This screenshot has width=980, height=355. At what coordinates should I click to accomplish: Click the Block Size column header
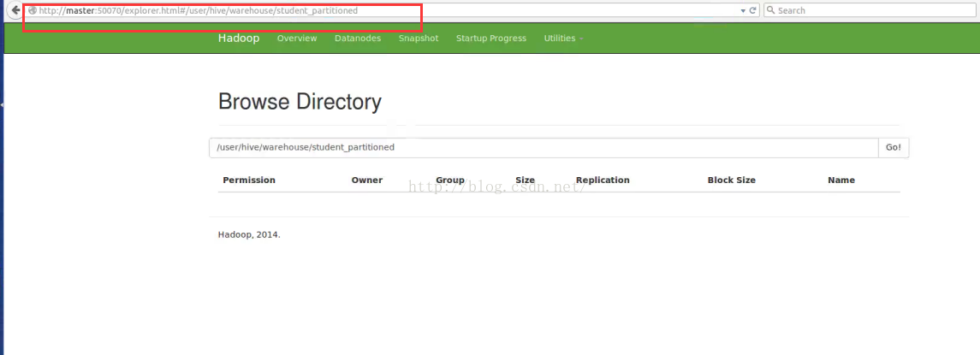[731, 180]
